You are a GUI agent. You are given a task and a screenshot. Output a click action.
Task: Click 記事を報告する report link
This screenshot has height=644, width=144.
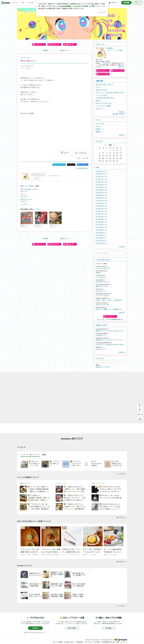click(x=82, y=169)
